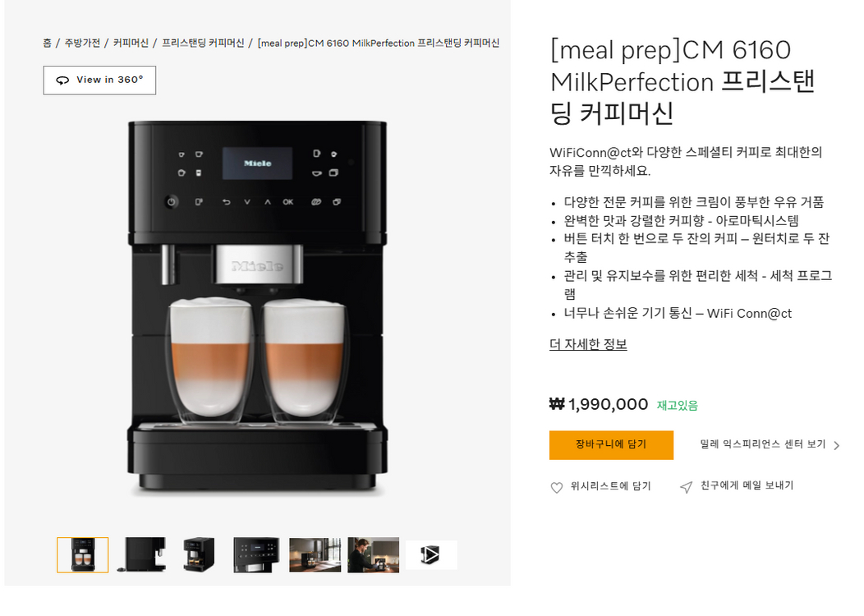
Task: Click the heart icon to add to wishlist
Action: click(555, 485)
